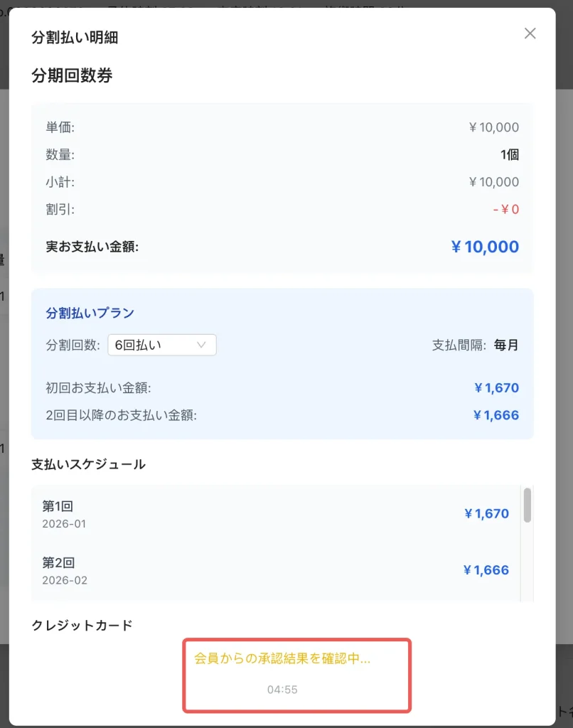Click the ¥1,666 amount in the 第2回 row

[x=486, y=570]
